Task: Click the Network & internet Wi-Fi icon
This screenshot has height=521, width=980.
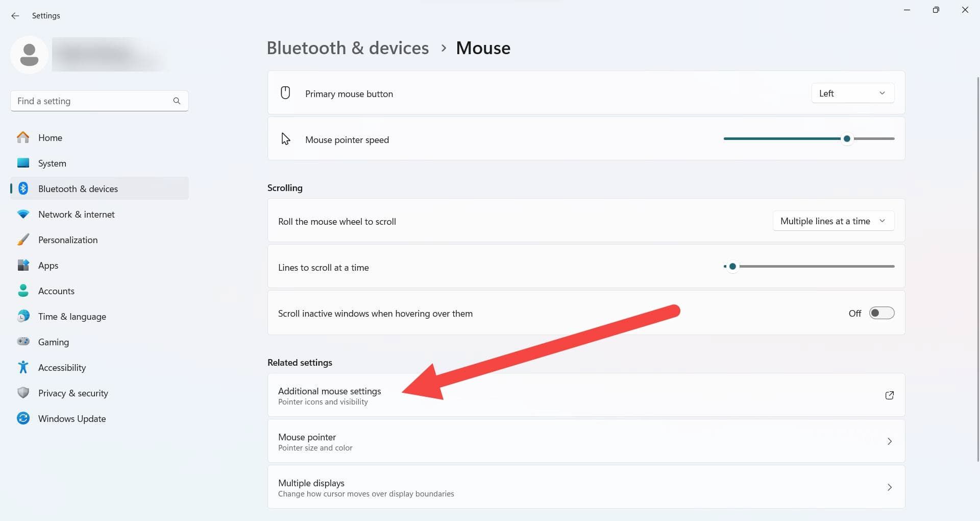Action: [x=23, y=215]
